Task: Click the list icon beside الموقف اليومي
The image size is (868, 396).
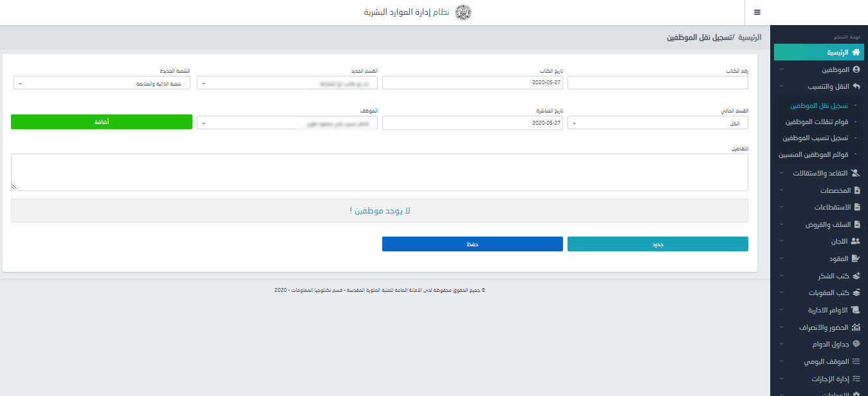Action: pos(856,361)
